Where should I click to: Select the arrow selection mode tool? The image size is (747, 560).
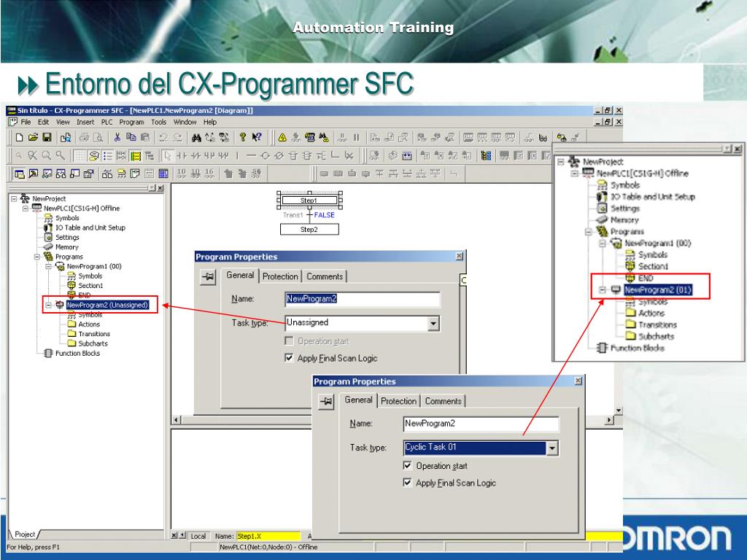point(167,155)
